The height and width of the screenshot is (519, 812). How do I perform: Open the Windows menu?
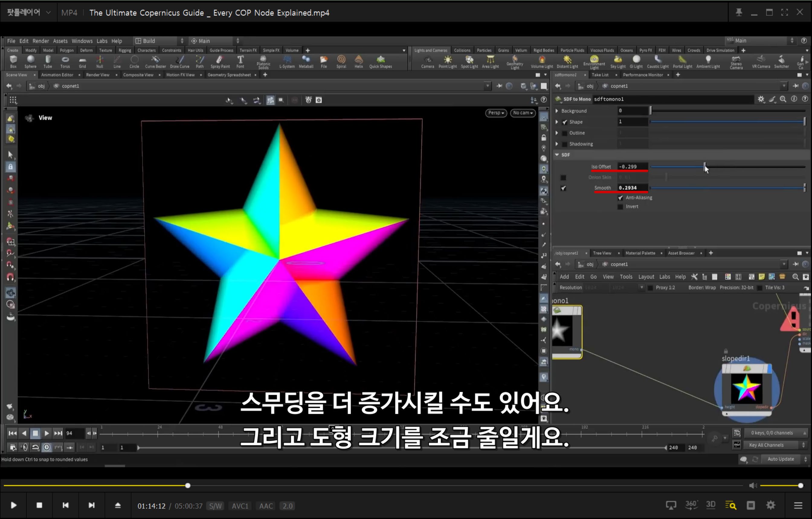click(82, 41)
